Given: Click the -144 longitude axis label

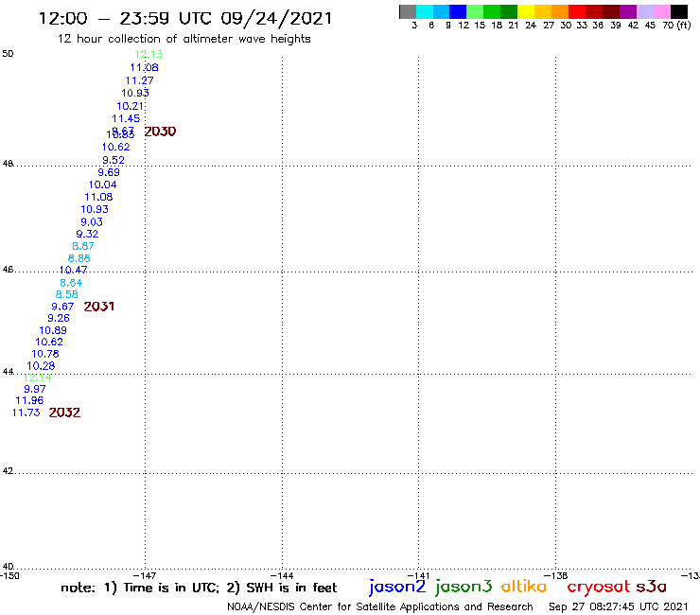Looking at the screenshot, I should tap(282, 575).
